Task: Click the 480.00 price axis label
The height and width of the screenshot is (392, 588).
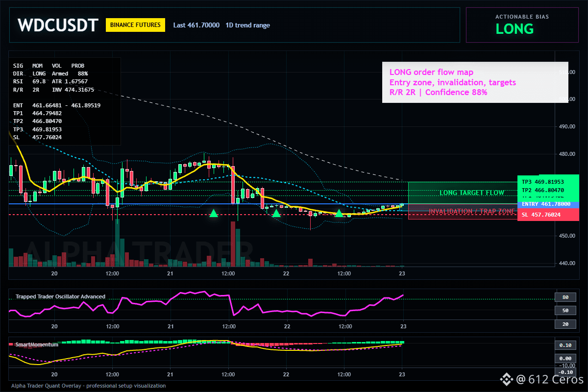Action: click(566, 154)
